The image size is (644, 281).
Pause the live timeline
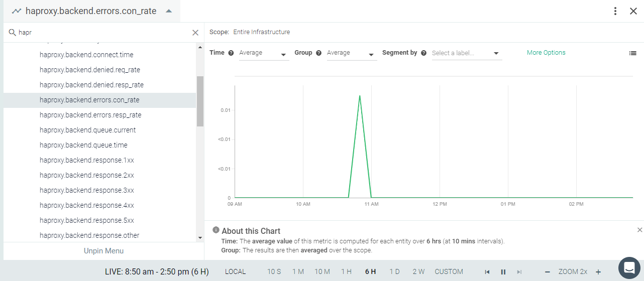pyautogui.click(x=503, y=272)
